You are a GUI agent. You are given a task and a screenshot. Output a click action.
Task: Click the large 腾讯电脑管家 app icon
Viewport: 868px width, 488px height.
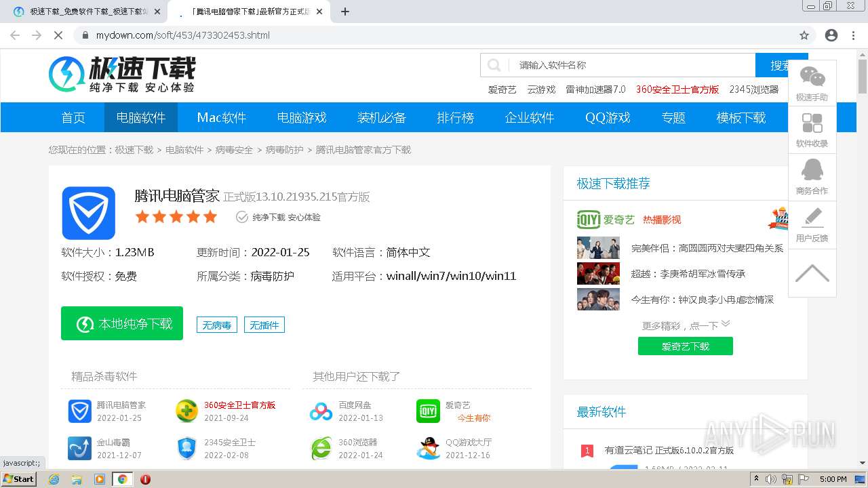(89, 213)
